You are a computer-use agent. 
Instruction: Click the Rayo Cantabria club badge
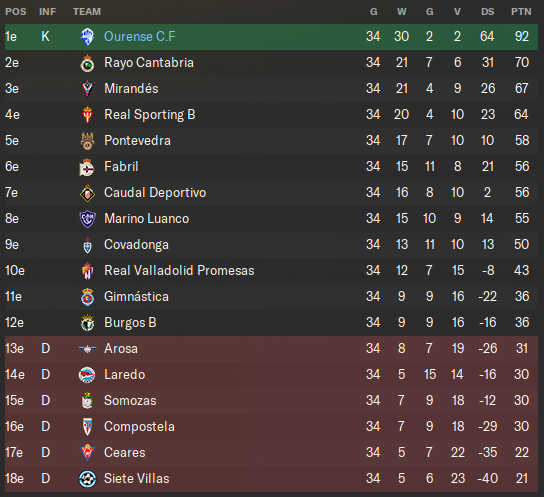[87, 63]
